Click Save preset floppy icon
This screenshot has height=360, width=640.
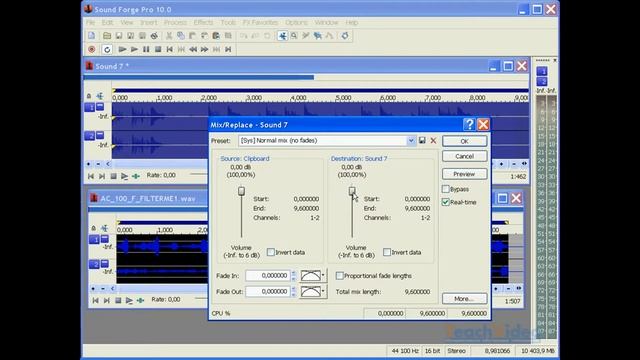click(x=422, y=140)
